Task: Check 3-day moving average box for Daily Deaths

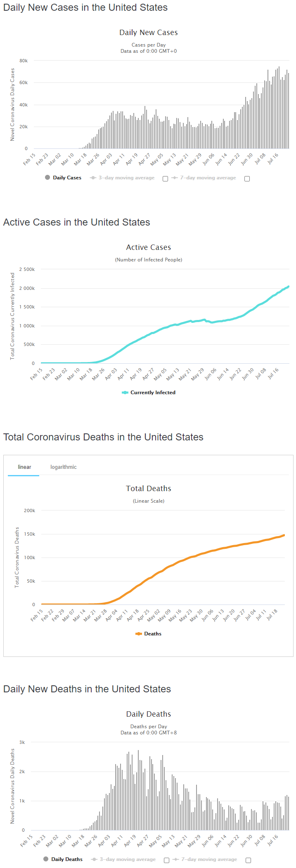Action: pos(166,860)
